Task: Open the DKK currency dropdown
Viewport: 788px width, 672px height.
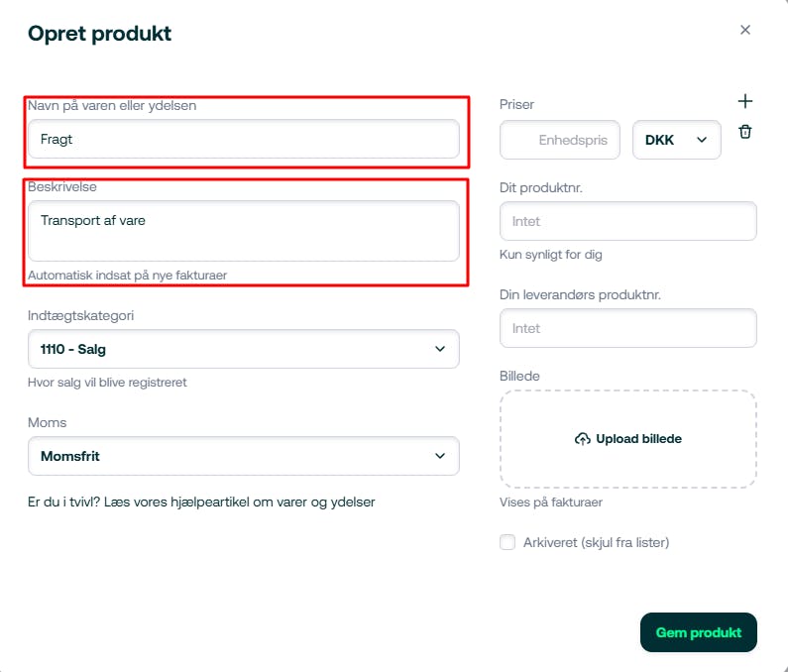Action: pos(676,140)
